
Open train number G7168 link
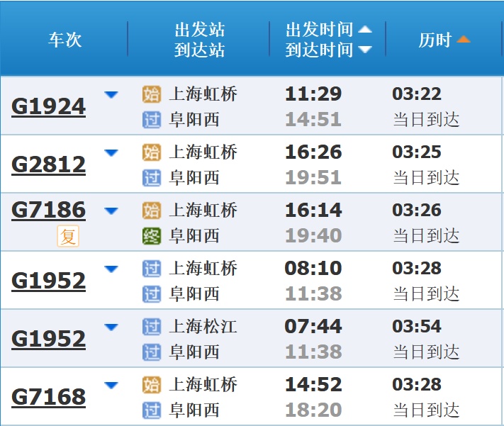[48, 397]
